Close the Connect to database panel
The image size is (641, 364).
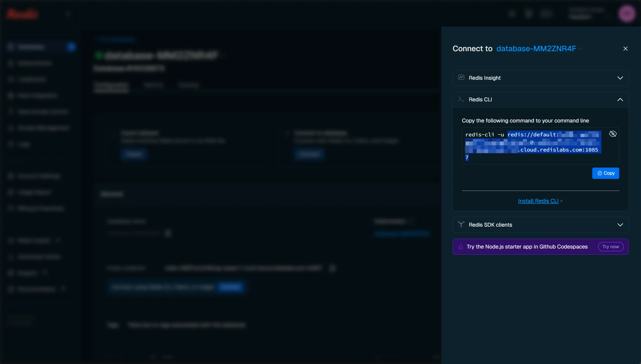coord(625,49)
